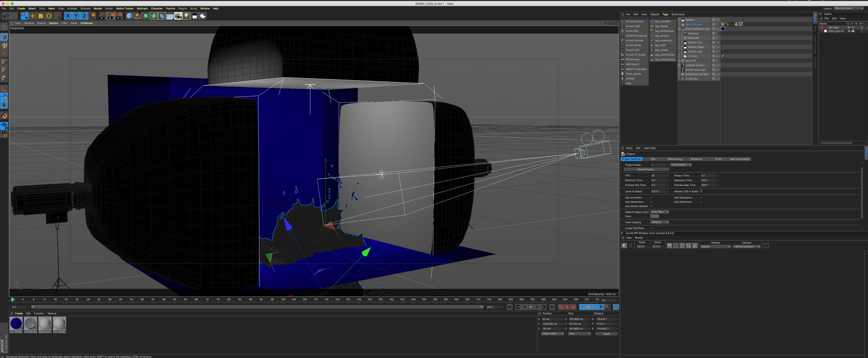The width and height of the screenshot is (868, 358).
Task: Open the IPR Display beauty dropdown
Action: 715,247
